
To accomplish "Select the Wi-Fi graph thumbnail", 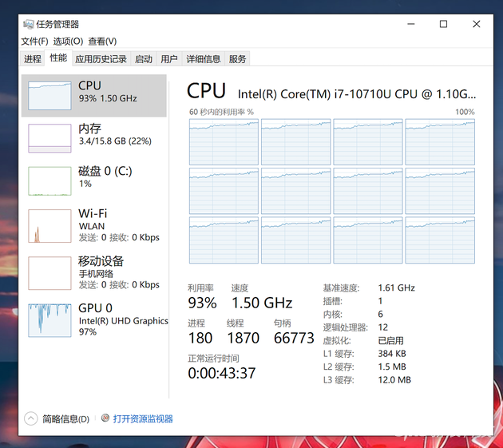I will pyautogui.click(x=50, y=226).
